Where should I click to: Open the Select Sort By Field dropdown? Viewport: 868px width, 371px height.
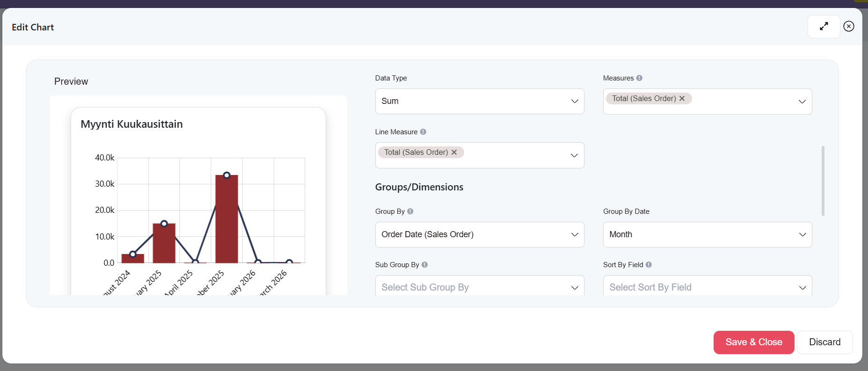[707, 287]
